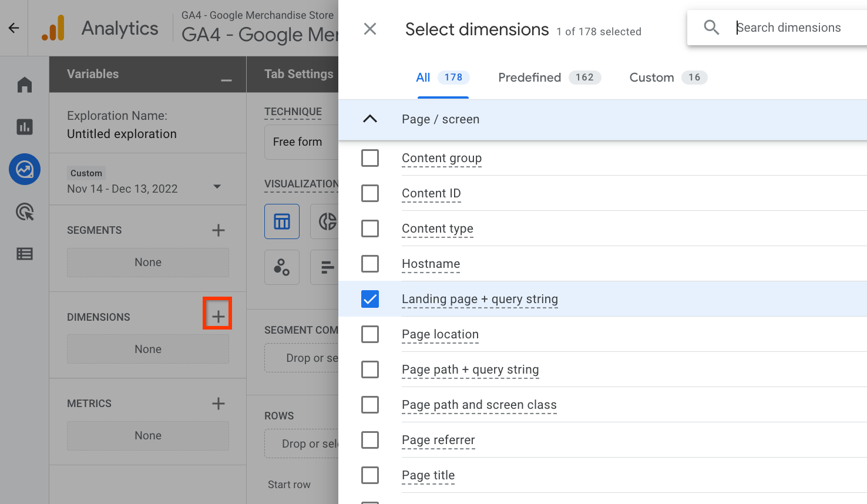Select the Explore icon in sidebar
The height and width of the screenshot is (504, 867).
click(x=25, y=170)
